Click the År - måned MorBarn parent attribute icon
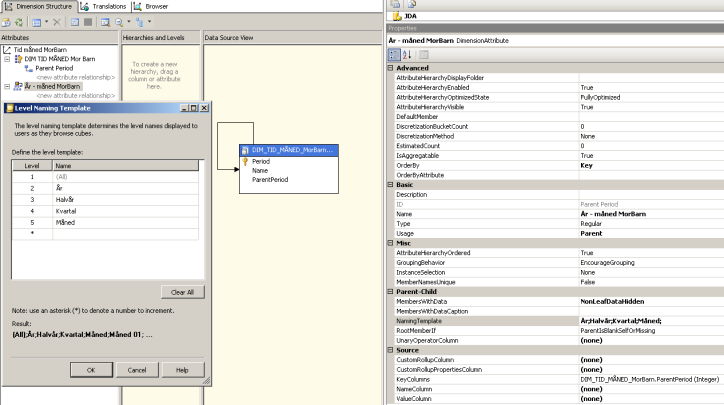 point(18,86)
